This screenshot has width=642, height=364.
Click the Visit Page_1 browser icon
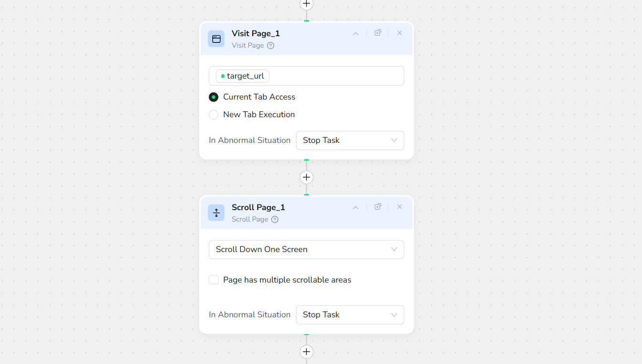[216, 39]
